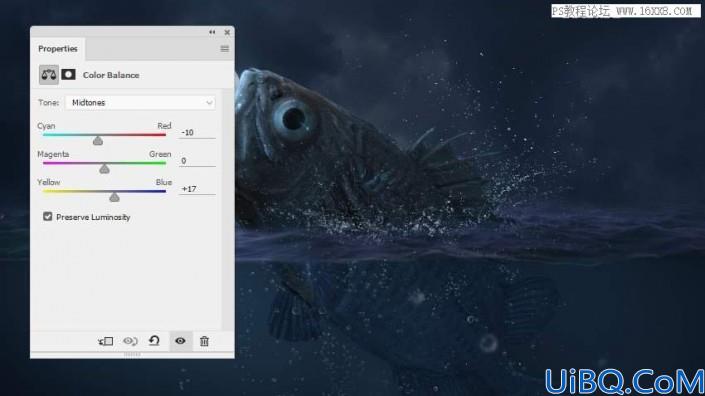Close the Properties panel

click(x=227, y=32)
